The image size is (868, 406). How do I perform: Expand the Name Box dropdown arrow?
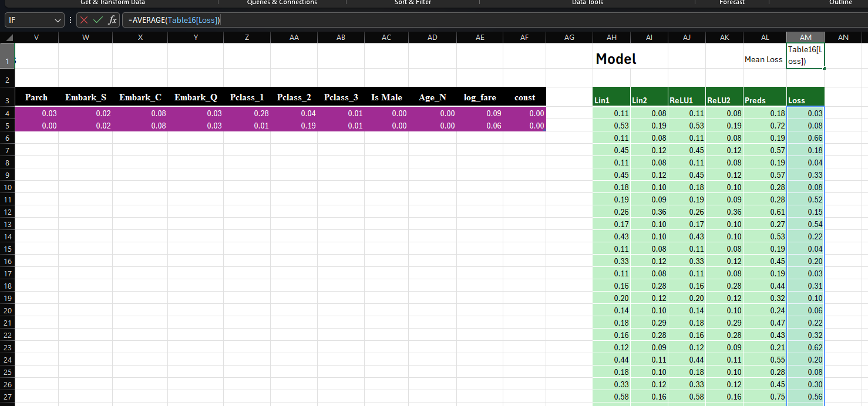click(x=58, y=21)
